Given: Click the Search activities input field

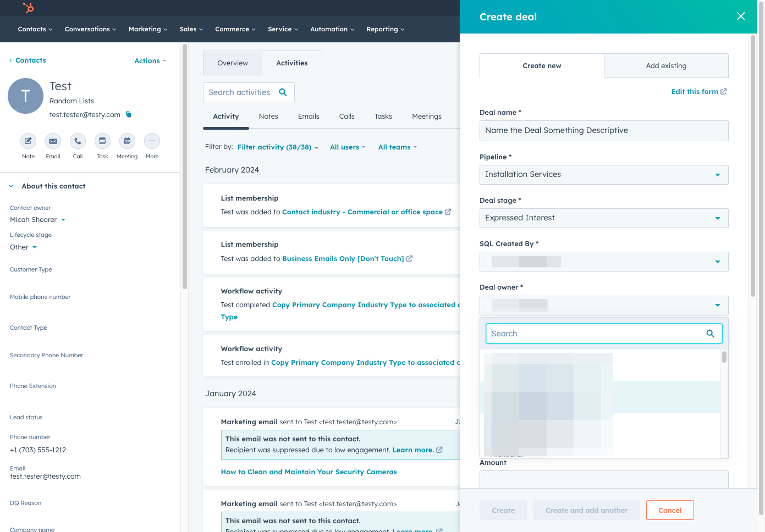Looking at the screenshot, I should click(x=249, y=92).
